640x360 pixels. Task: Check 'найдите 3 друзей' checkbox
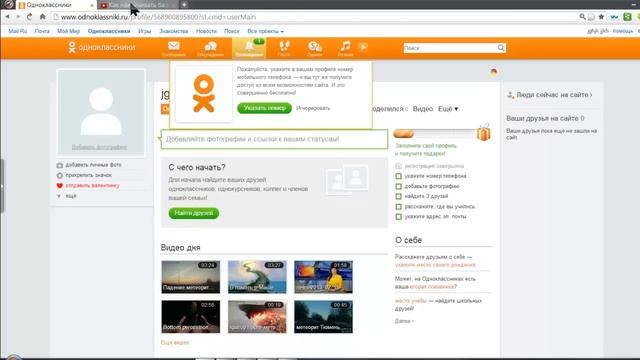point(398,196)
